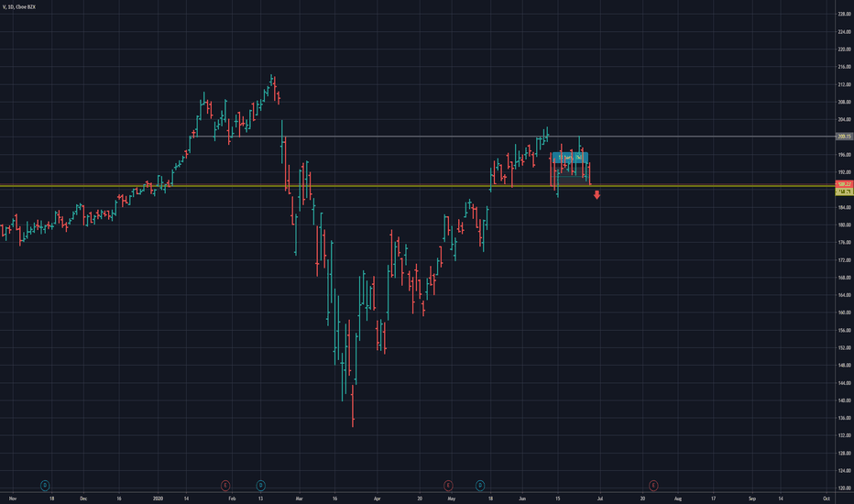Select the gray horizontal line at 200.15
Screen dimensions: 854x504
click(x=512, y=137)
